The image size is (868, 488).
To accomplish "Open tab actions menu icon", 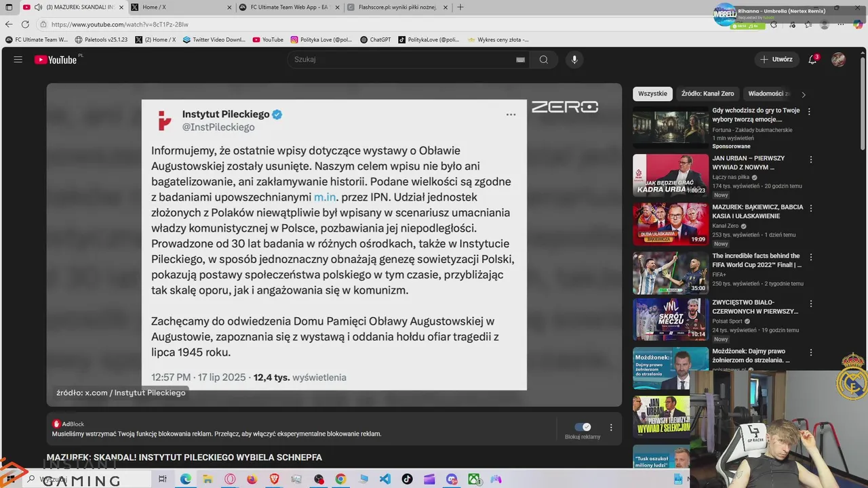I will pyautogui.click(x=9, y=7).
